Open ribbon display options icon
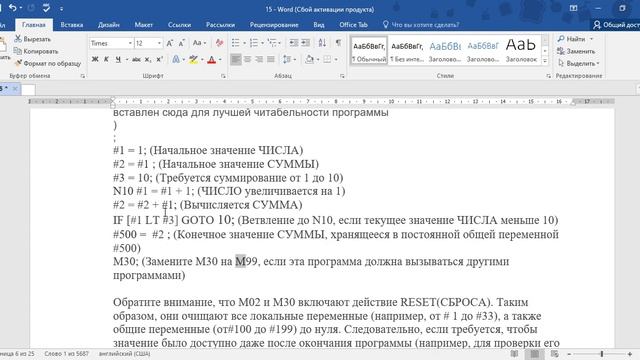The image size is (640, 360). click(573, 8)
